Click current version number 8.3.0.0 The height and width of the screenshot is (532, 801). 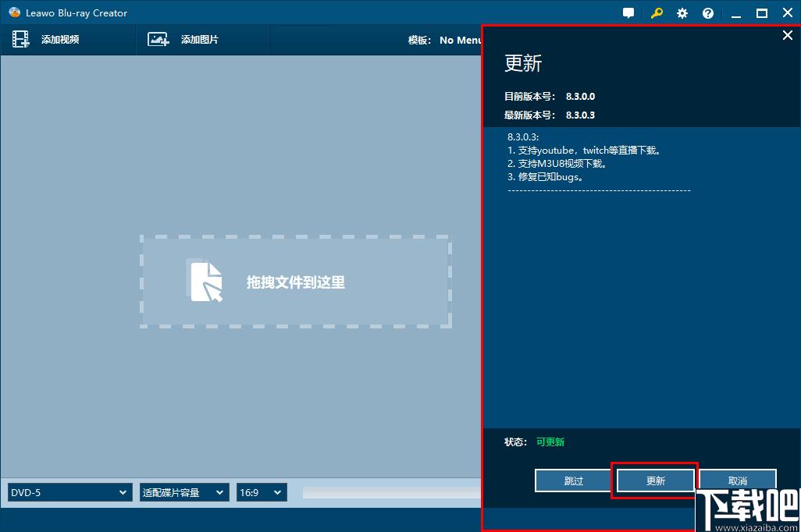click(x=580, y=96)
